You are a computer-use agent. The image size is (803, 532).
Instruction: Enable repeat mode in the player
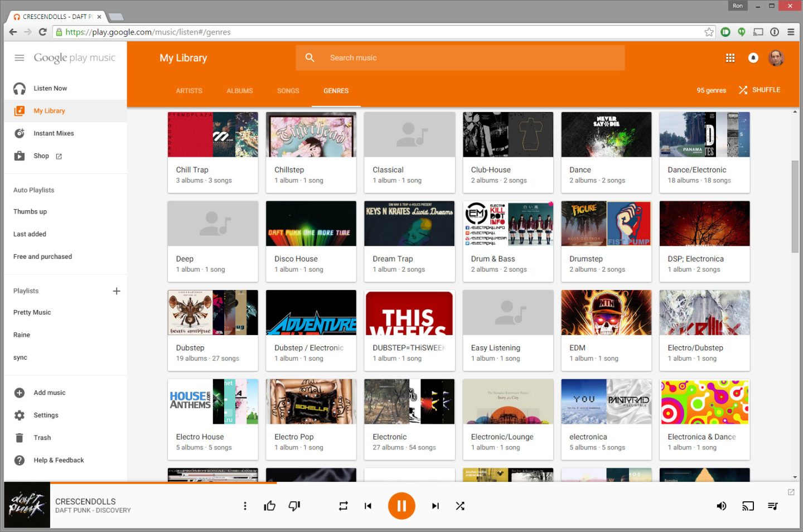[x=343, y=506]
